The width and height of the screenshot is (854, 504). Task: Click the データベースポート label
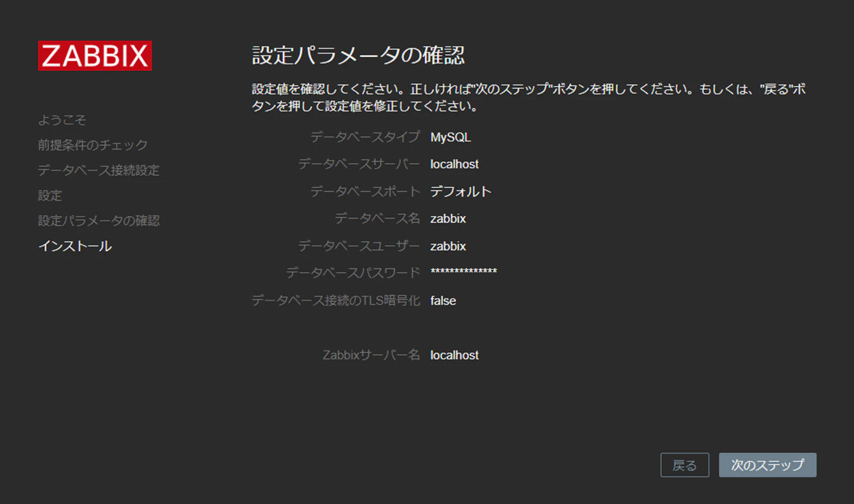point(365,191)
